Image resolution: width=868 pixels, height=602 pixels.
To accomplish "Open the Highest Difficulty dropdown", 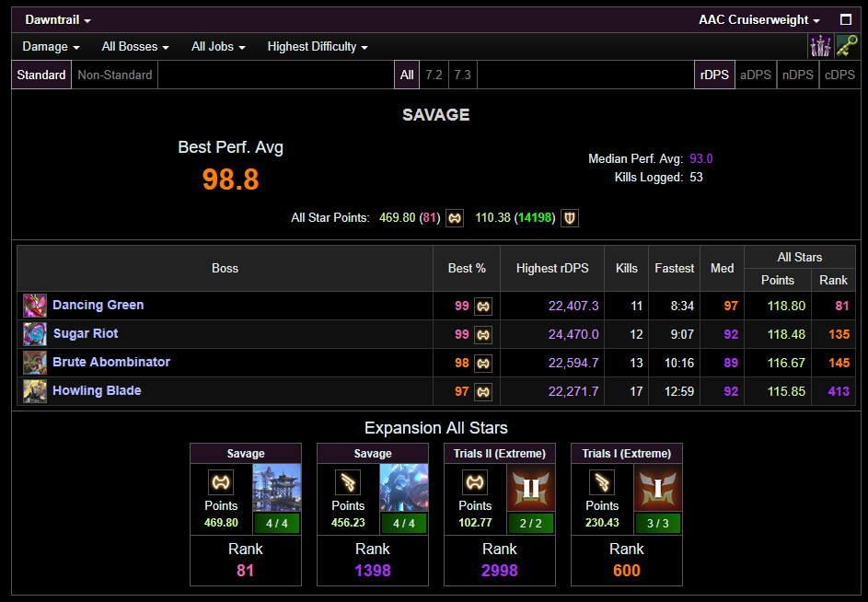I will 318,47.
